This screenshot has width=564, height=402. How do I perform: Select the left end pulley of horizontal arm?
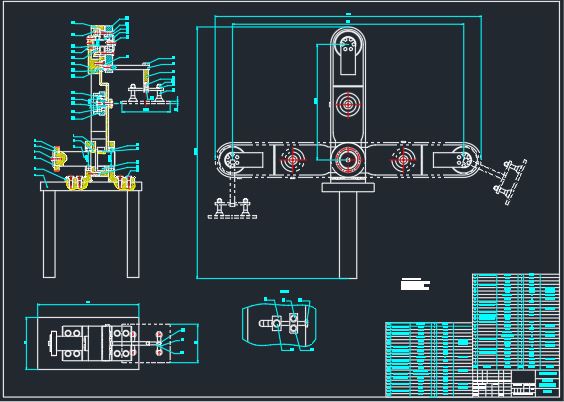[x=233, y=160]
